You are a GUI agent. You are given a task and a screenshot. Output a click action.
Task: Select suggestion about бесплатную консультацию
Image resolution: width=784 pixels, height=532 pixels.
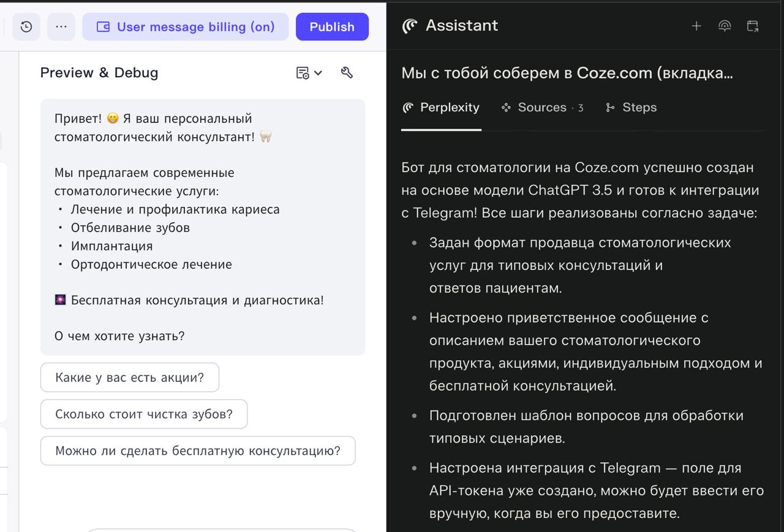point(198,451)
